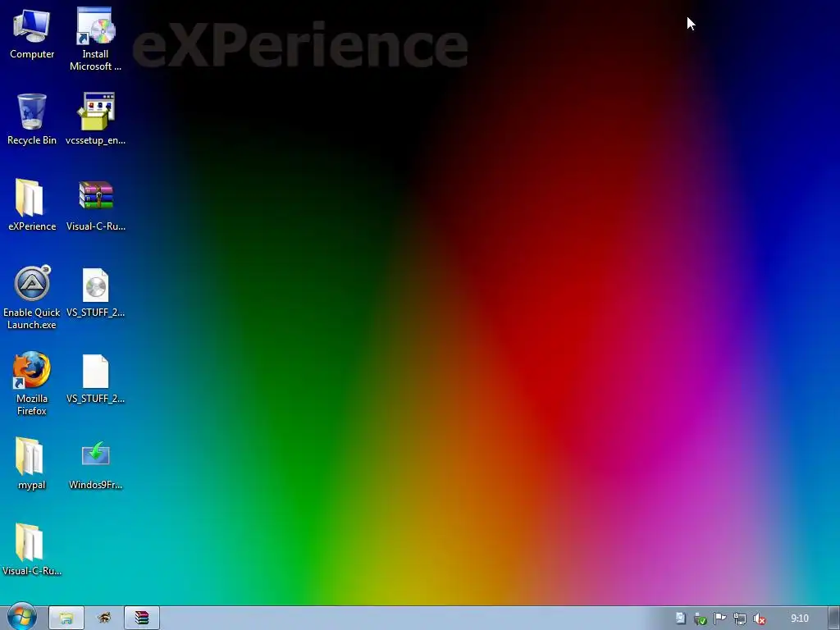Image resolution: width=840 pixels, height=630 pixels.
Task: Click the muted volume tray icon
Action: tap(759, 619)
